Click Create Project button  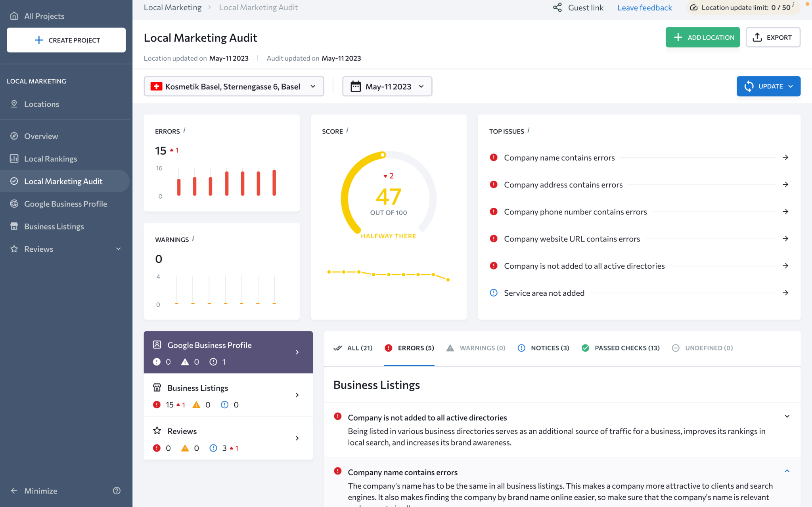click(x=66, y=40)
